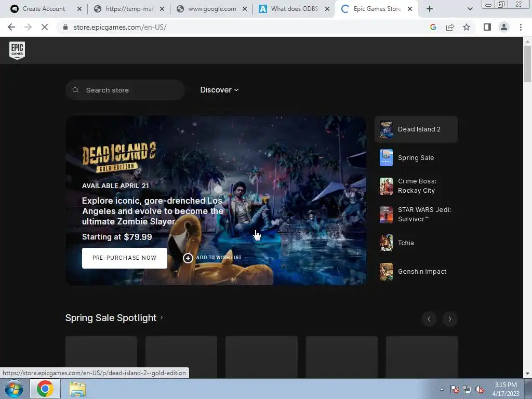Select STAR WARS Jedi: Survivor thumbnail
The image size is (532, 399).
click(386, 215)
